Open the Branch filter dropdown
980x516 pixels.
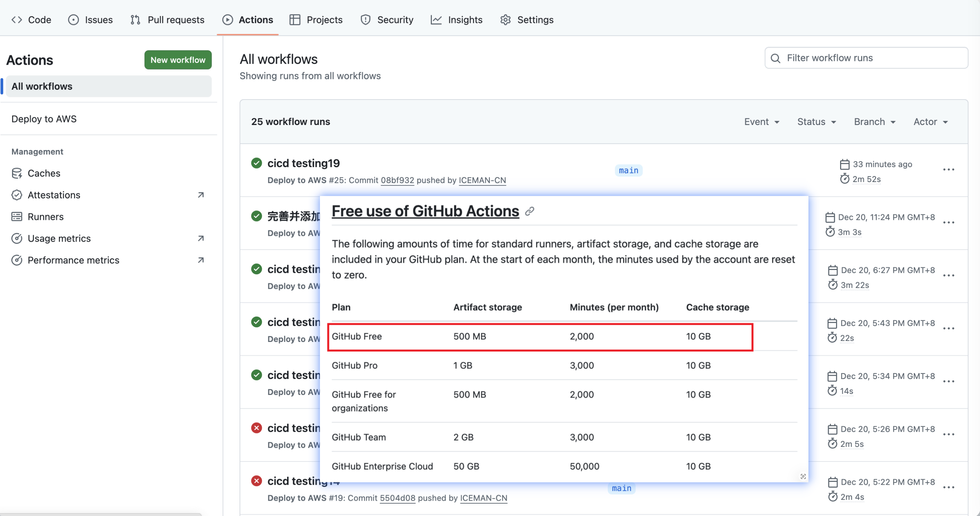875,122
